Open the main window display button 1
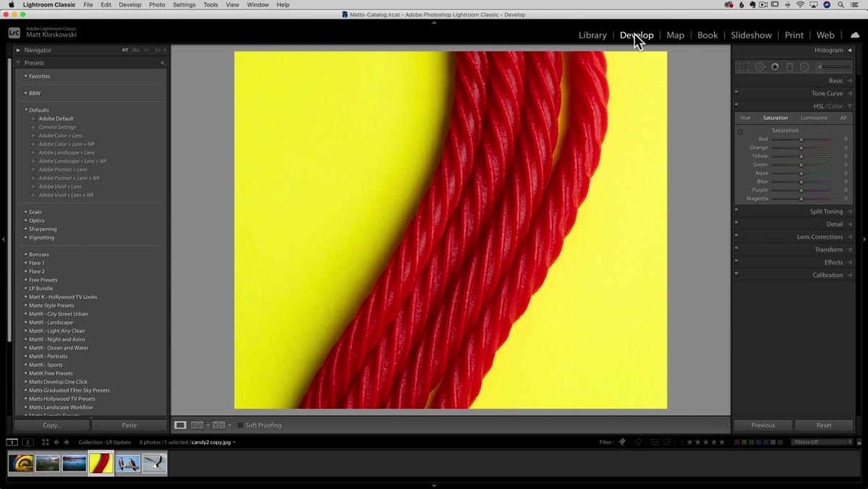 pos(12,442)
